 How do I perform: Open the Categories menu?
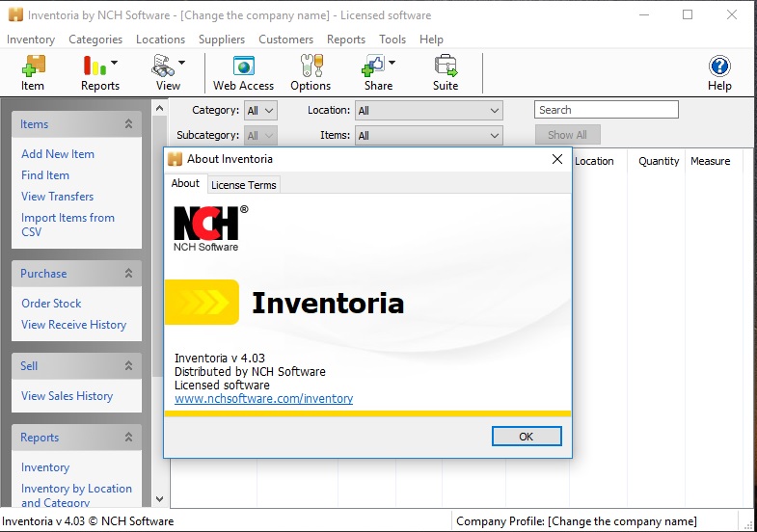coord(95,40)
